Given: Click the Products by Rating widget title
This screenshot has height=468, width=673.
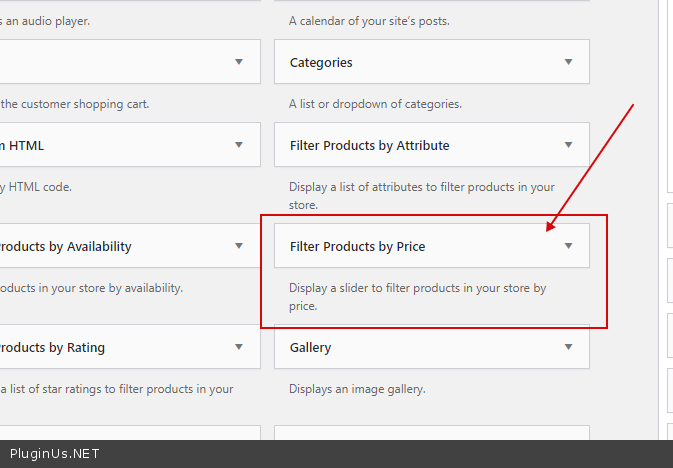Looking at the screenshot, I should tap(52, 347).
